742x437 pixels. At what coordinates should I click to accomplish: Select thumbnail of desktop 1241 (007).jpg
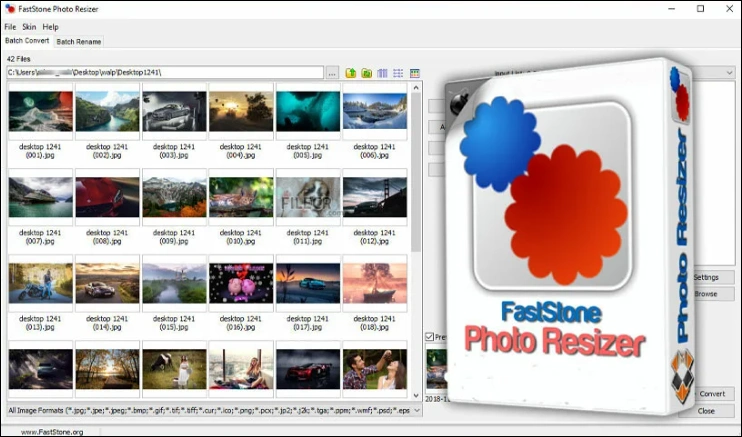click(x=41, y=197)
